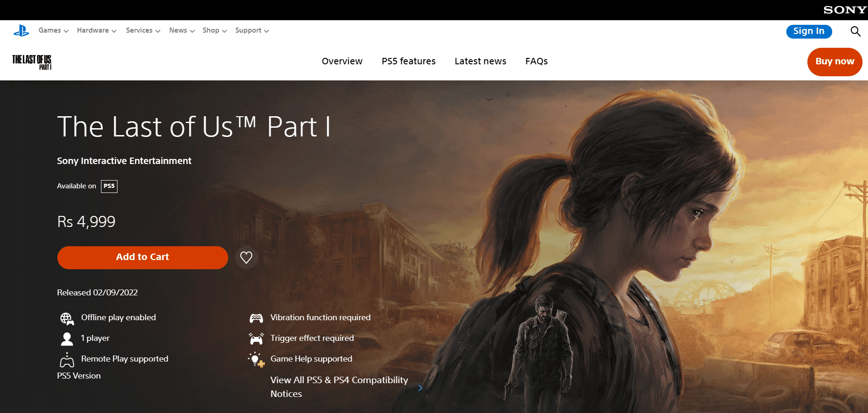The width and height of the screenshot is (868, 413).
Task: Click the Game Help lightbulb icon
Action: tap(256, 359)
